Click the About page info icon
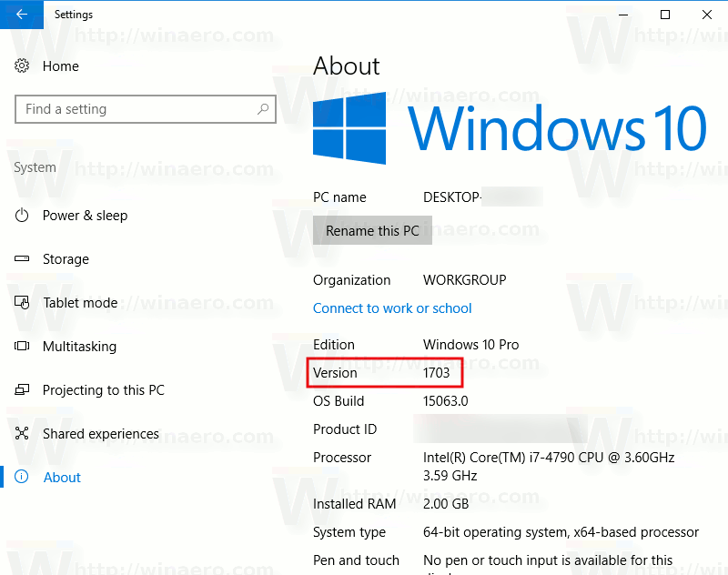 22,477
